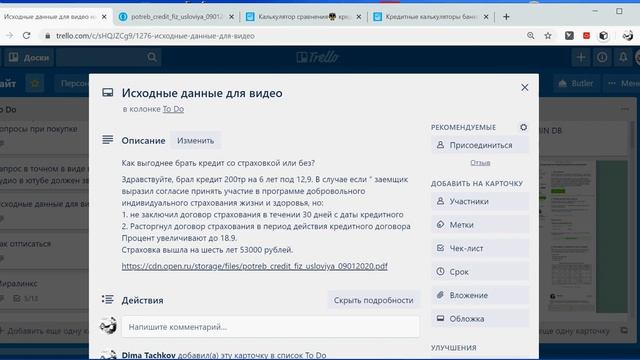The width and height of the screenshot is (640, 360).
Task: Click the cube extension icon
Action: coord(604,36)
